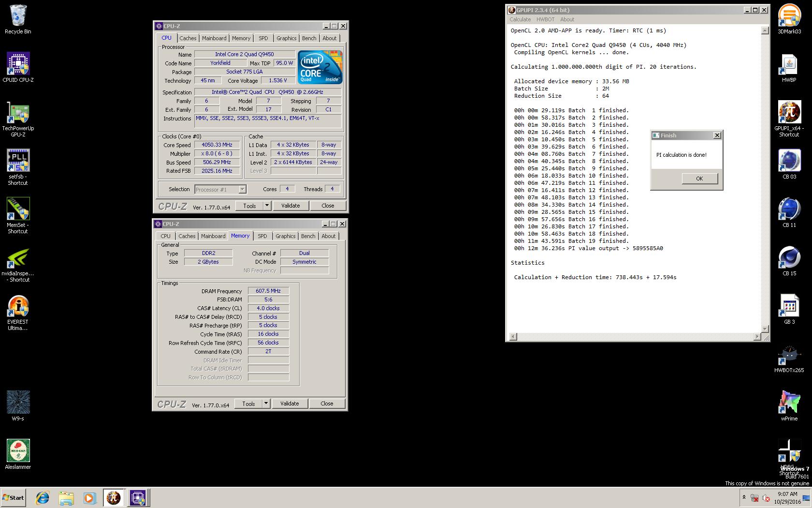Click the taskbar clock showing 9:07 AM

[787, 498]
